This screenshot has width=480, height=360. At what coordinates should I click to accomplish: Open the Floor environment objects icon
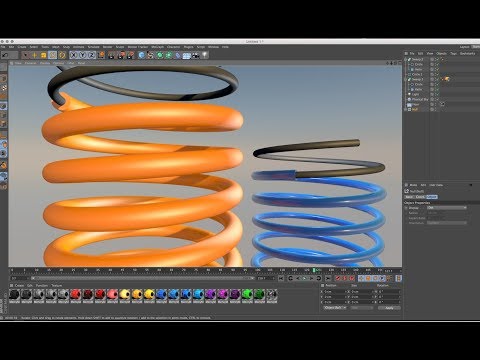point(187,55)
